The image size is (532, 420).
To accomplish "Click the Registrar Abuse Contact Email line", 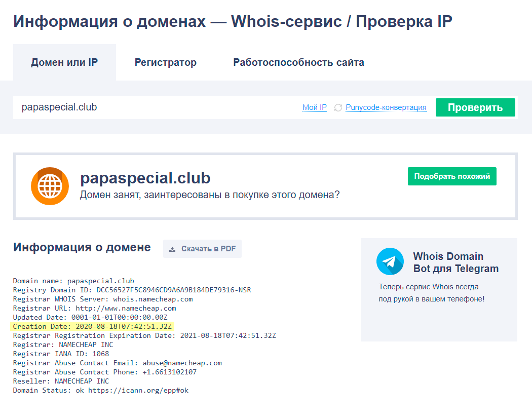I will [118, 363].
